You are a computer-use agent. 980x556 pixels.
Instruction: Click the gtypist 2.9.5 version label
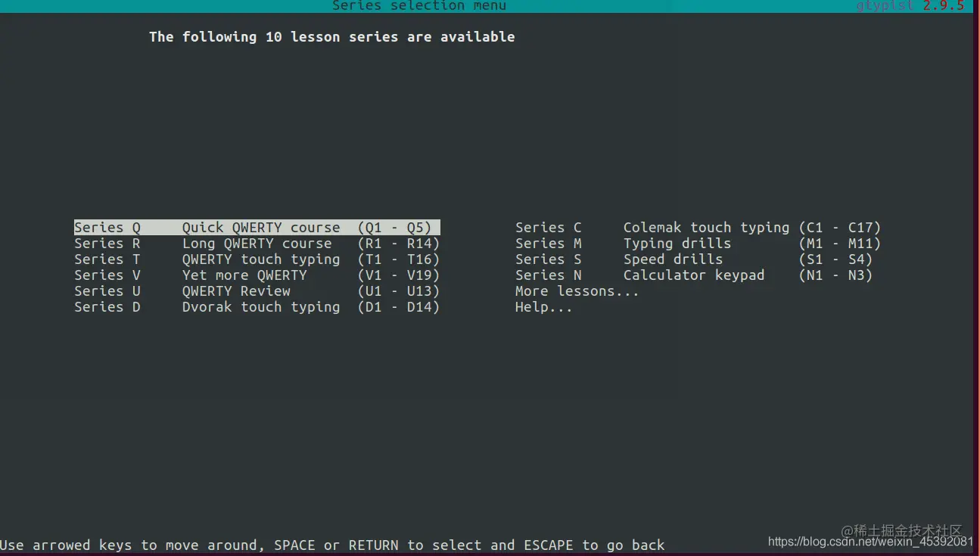pos(910,5)
